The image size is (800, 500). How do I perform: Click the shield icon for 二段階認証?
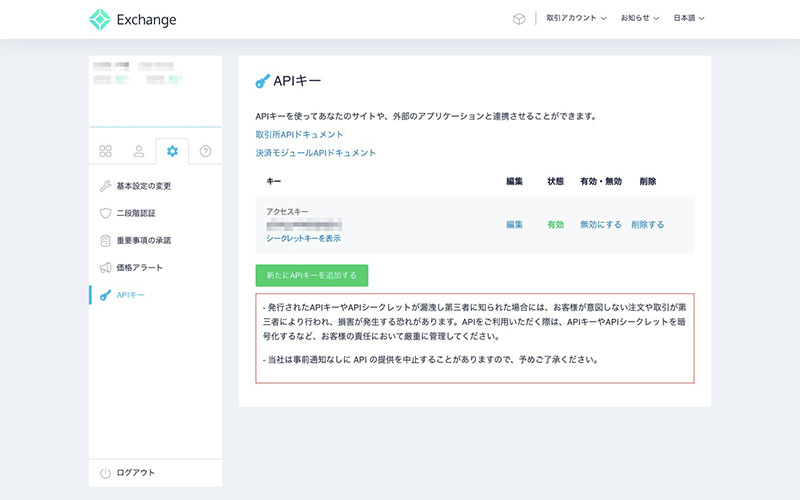pyautogui.click(x=105, y=213)
